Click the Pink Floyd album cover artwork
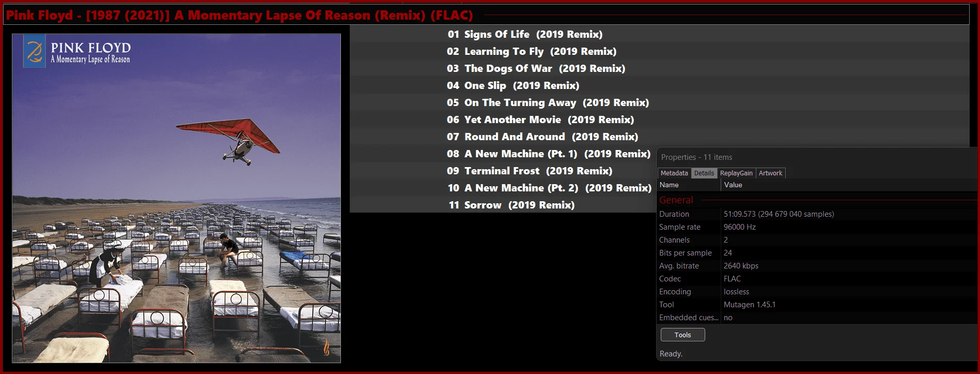Screen dimensions: 980x374 176,198
